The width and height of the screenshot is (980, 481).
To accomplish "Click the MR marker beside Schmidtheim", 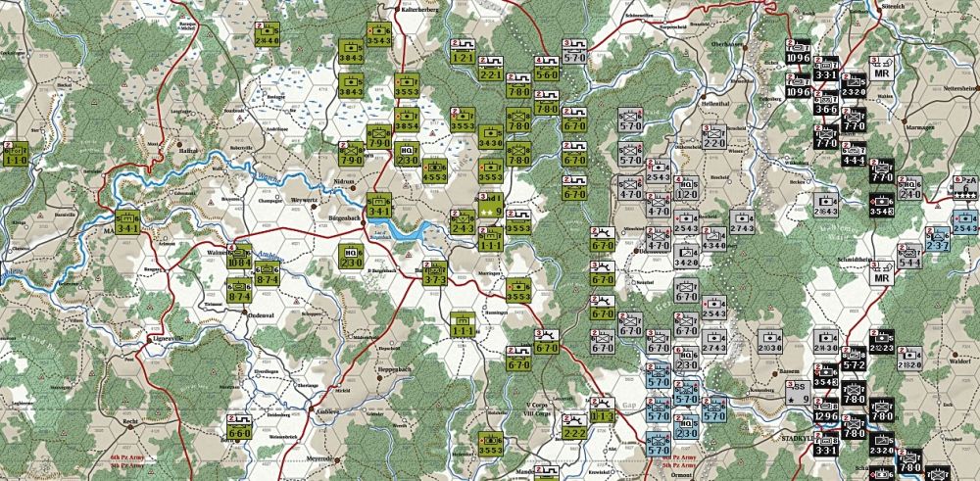I will click(881, 273).
